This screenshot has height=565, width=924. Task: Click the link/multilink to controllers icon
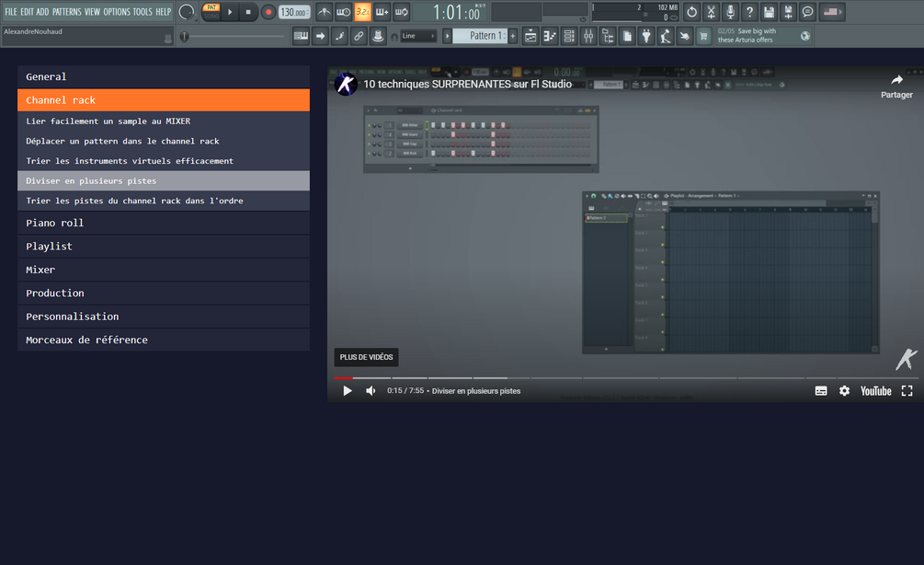(x=359, y=36)
